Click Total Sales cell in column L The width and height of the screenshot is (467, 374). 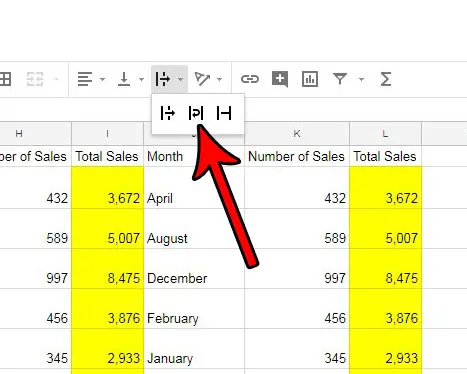click(385, 156)
